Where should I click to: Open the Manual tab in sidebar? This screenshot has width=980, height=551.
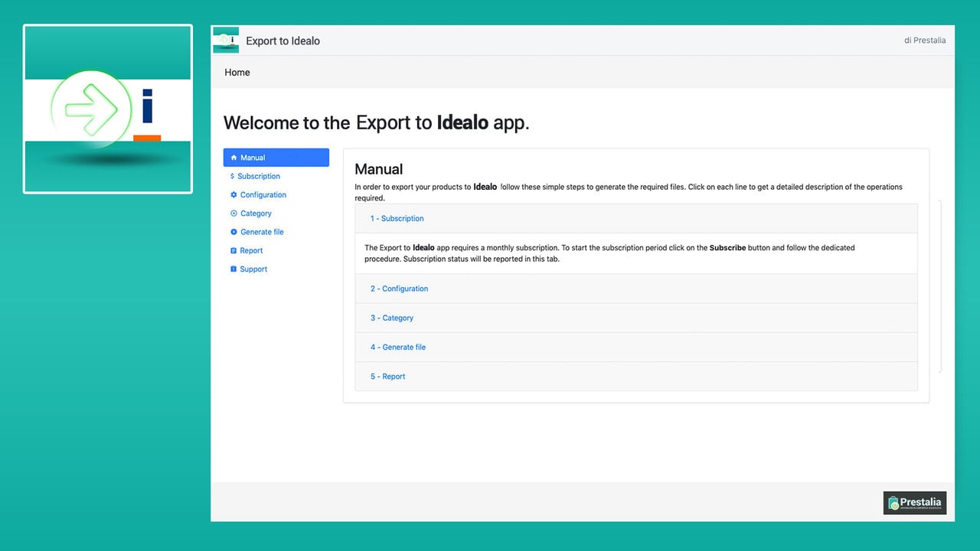click(x=276, y=158)
